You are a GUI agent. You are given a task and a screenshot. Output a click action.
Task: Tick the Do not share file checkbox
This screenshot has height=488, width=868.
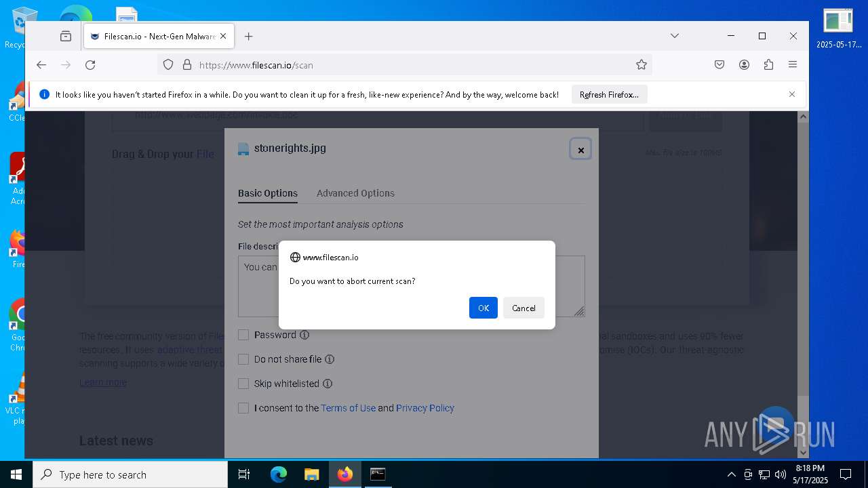click(x=243, y=359)
